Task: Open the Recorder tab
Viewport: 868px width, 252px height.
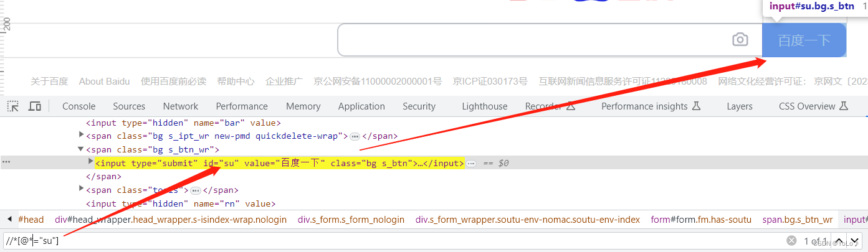Action: coord(550,106)
